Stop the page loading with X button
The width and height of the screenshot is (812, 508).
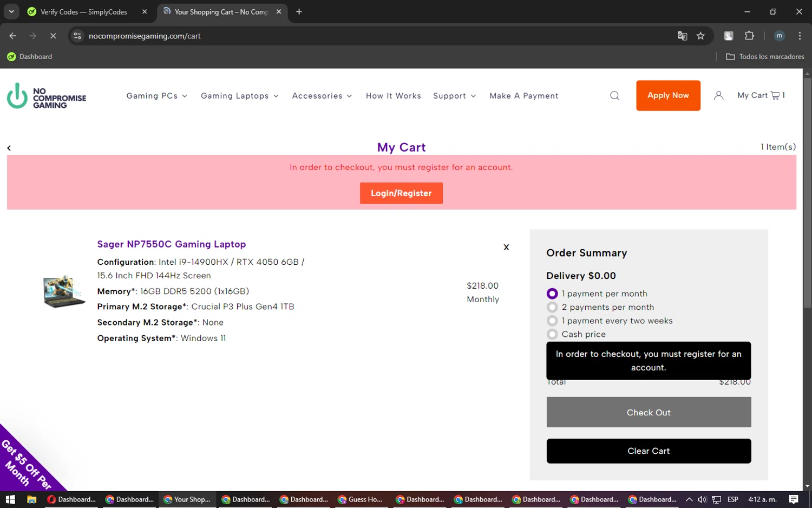coord(53,36)
